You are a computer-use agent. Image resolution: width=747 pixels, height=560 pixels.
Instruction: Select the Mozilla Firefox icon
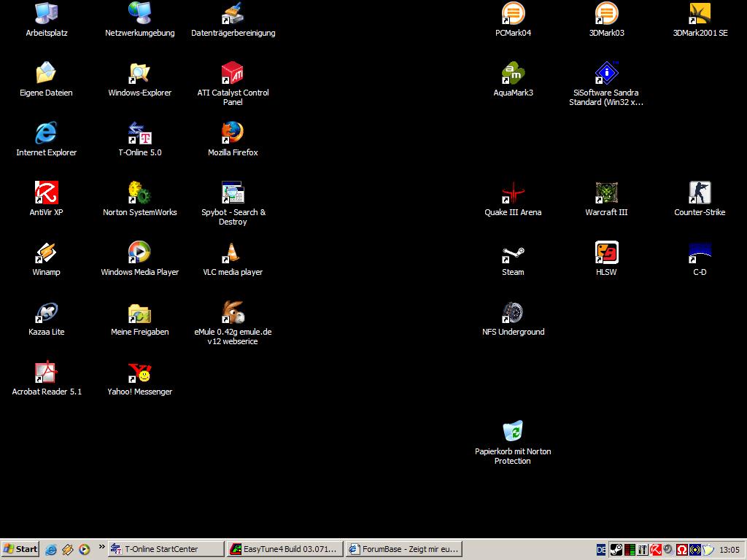(233, 139)
